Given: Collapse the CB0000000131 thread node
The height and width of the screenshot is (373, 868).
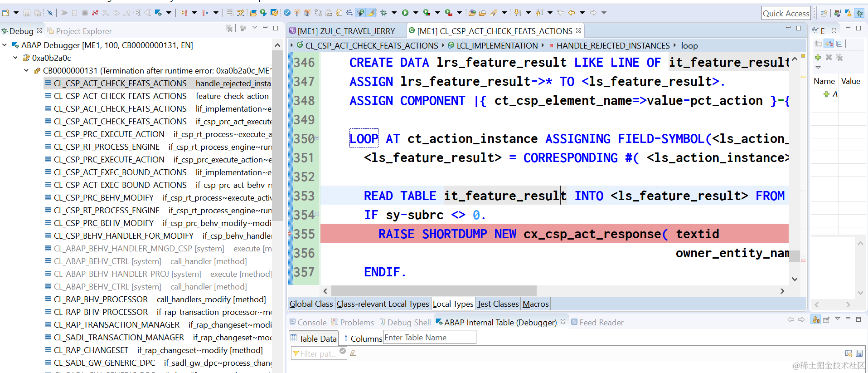Looking at the screenshot, I should 26,70.
